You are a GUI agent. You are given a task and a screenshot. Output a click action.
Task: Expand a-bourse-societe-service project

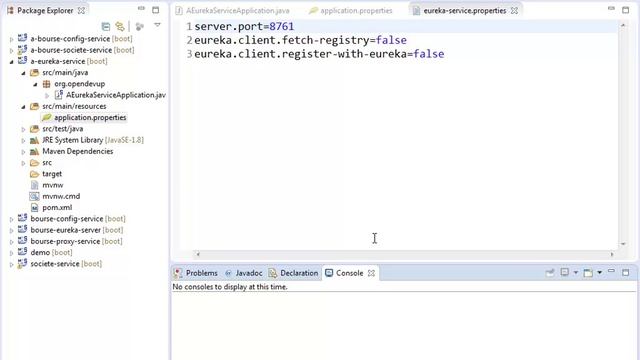pyautogui.click(x=11, y=51)
